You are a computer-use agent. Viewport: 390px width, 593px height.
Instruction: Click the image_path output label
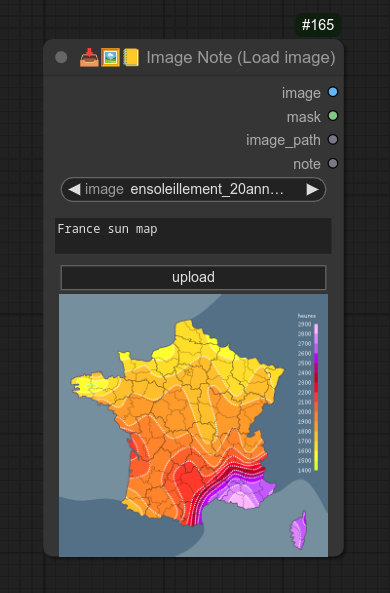point(283,140)
